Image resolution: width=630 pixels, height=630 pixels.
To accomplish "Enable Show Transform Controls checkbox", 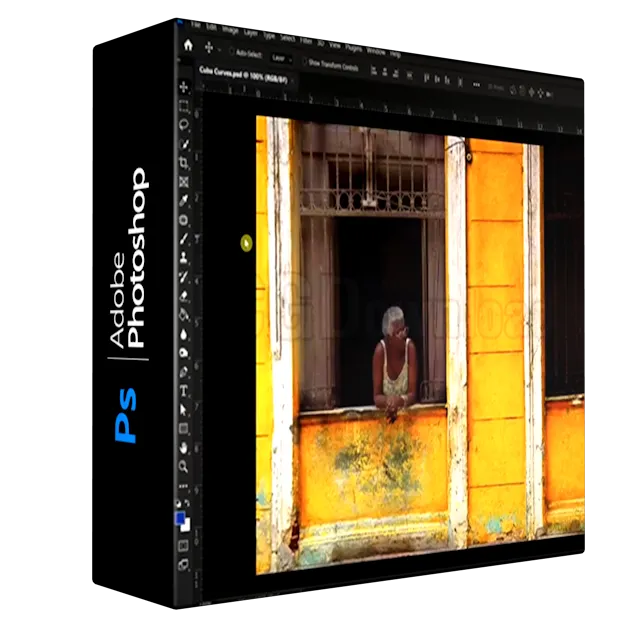I will point(305,62).
